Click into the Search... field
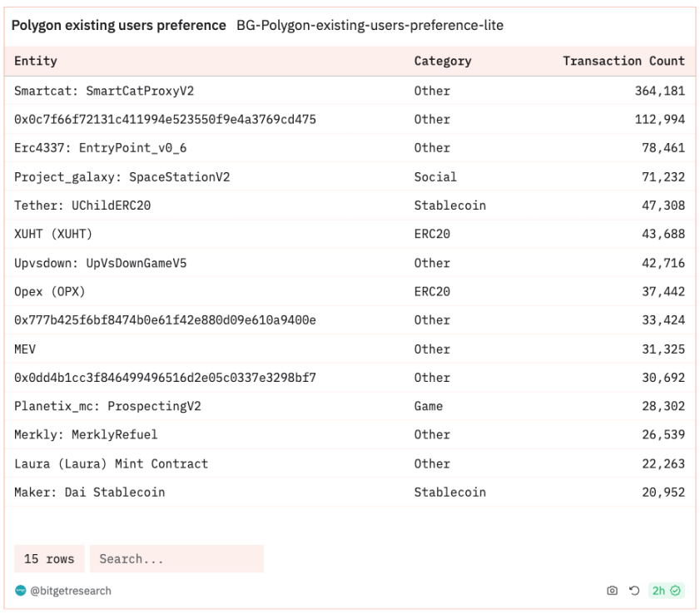Image resolution: width=700 pixels, height=614 pixels. pyautogui.click(x=176, y=558)
